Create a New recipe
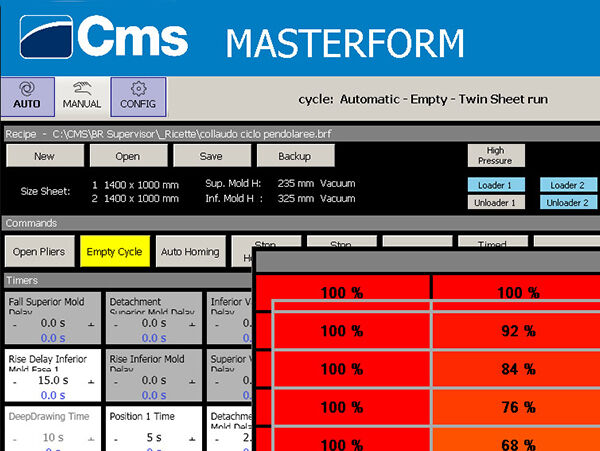 tap(44, 156)
